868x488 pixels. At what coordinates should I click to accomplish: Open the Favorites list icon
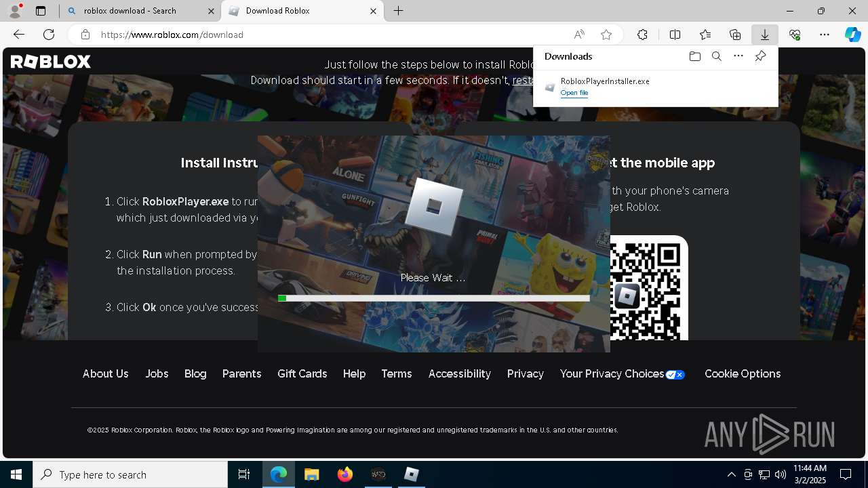pos(705,35)
